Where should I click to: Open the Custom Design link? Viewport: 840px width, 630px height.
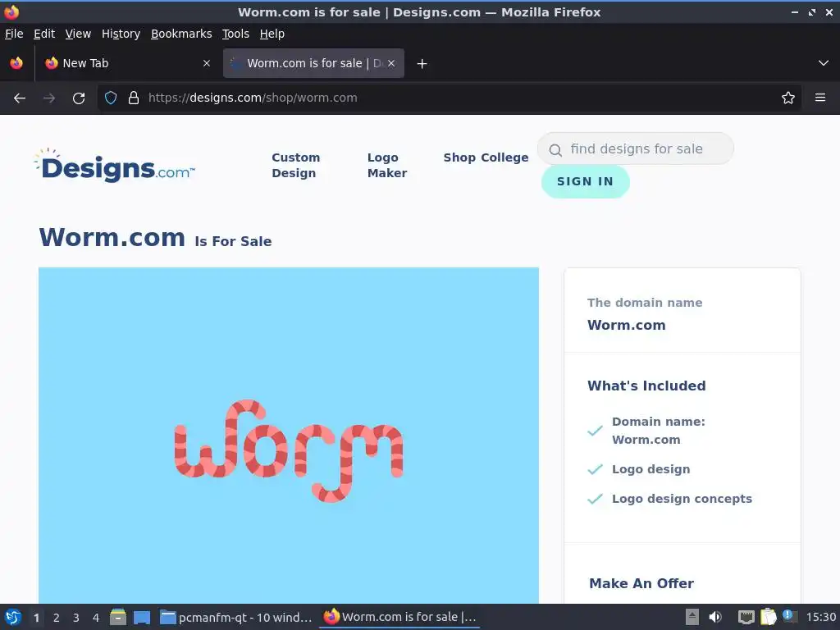295,165
